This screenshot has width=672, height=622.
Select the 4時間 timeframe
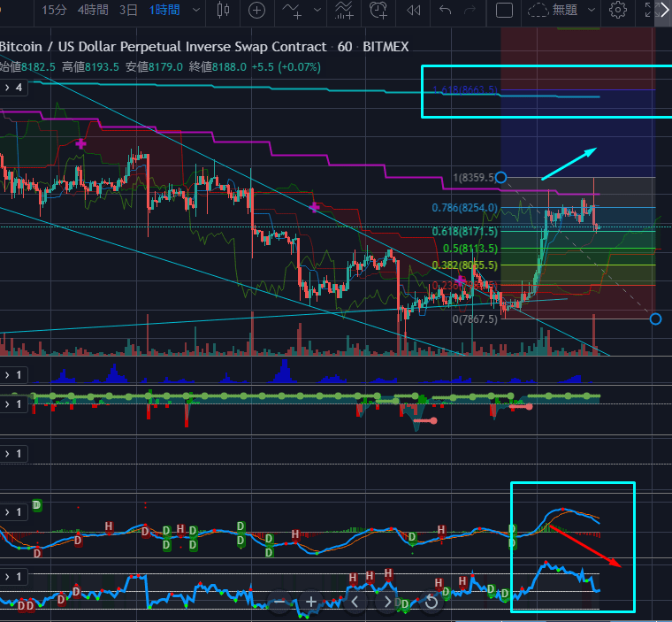click(93, 10)
